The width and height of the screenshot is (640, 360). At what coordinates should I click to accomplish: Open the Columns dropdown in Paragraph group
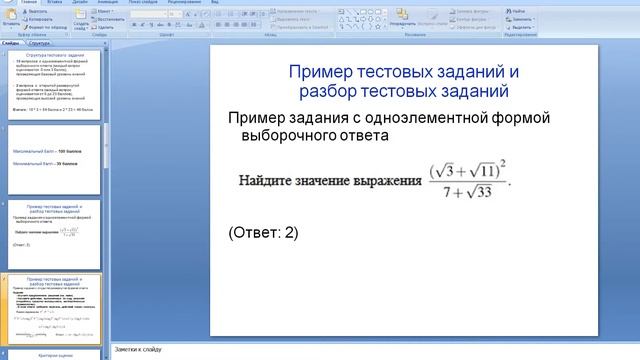253,25
